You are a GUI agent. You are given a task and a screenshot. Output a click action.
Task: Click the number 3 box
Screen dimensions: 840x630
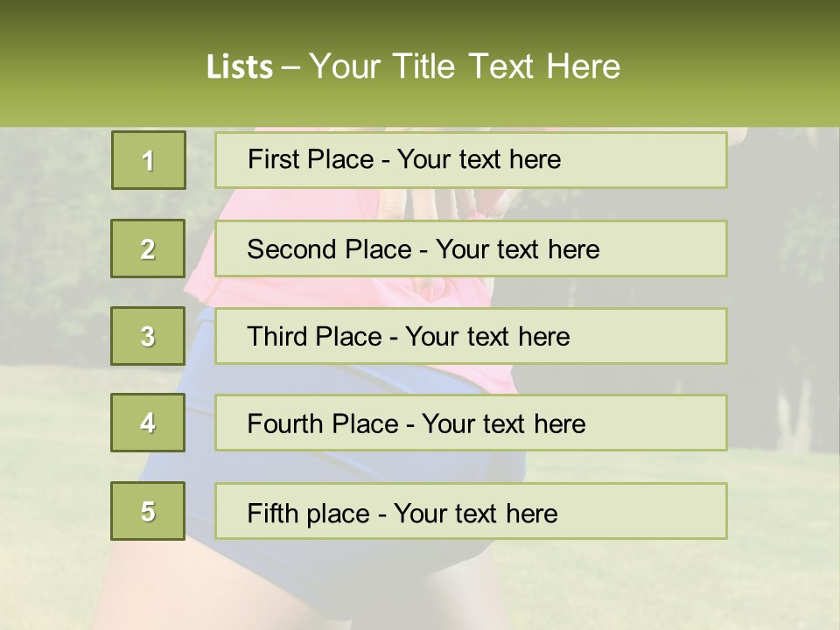pos(148,336)
